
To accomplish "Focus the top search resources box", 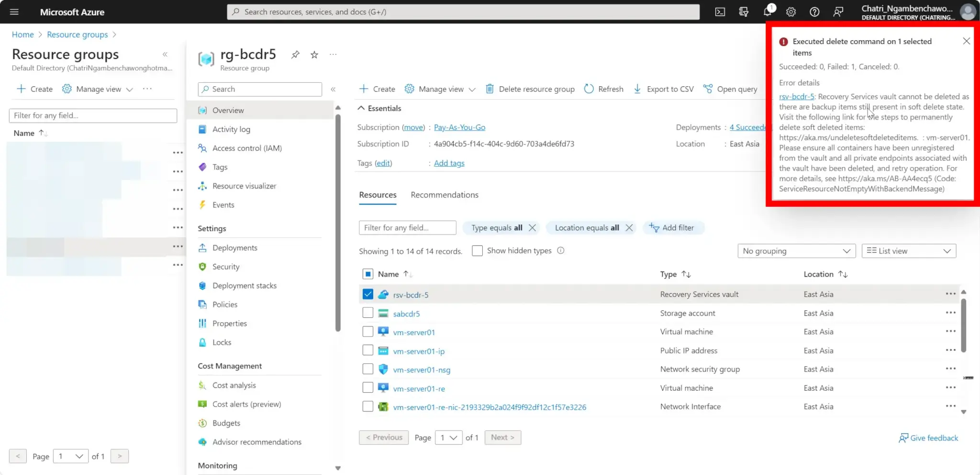I will 463,12.
